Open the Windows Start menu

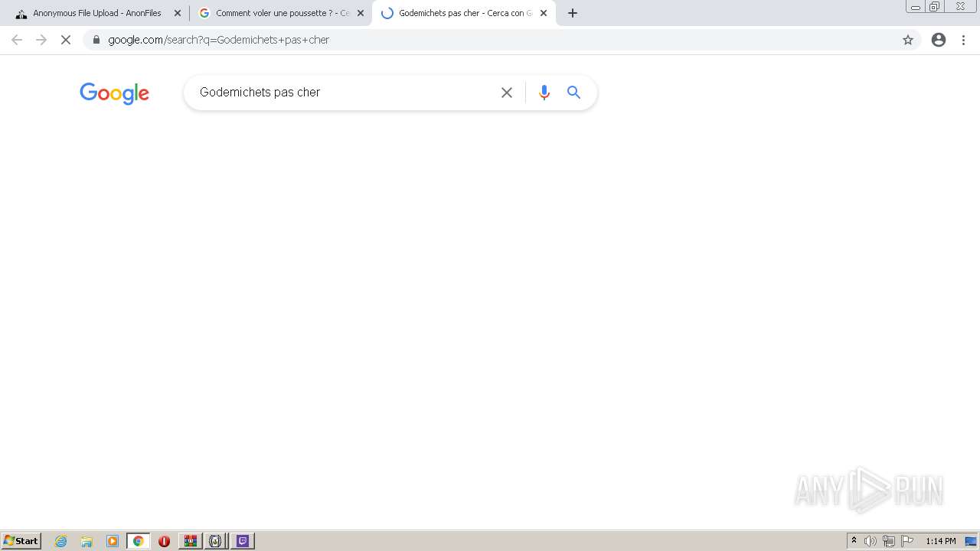point(21,541)
